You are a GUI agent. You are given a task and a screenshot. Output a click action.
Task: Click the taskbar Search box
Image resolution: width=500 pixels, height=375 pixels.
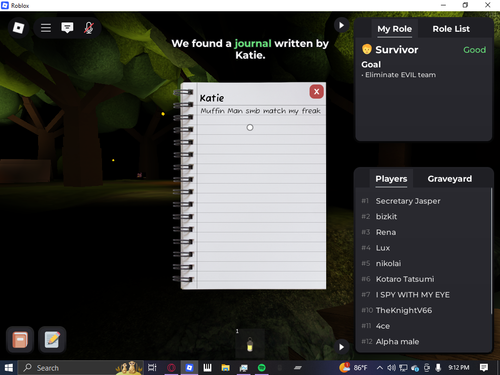pyautogui.click(x=80, y=368)
